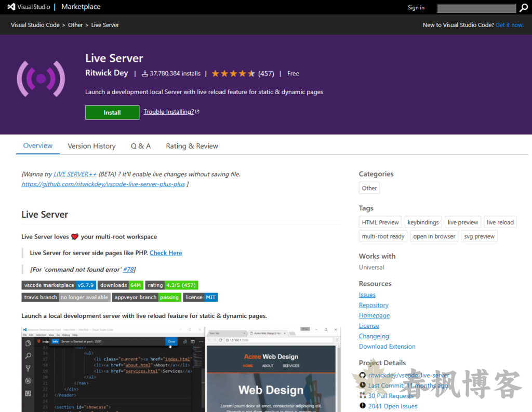The width and height of the screenshot is (532, 412).
Task: Click rating 4.3/5 badge
Action: tap(171, 285)
